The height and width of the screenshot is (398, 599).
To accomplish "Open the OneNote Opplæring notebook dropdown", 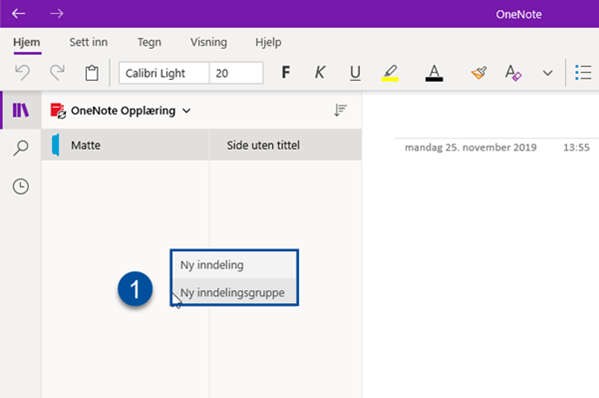I will click(x=131, y=111).
